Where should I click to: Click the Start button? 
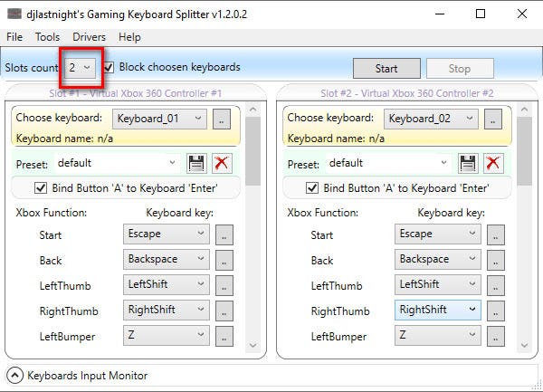coord(386,69)
